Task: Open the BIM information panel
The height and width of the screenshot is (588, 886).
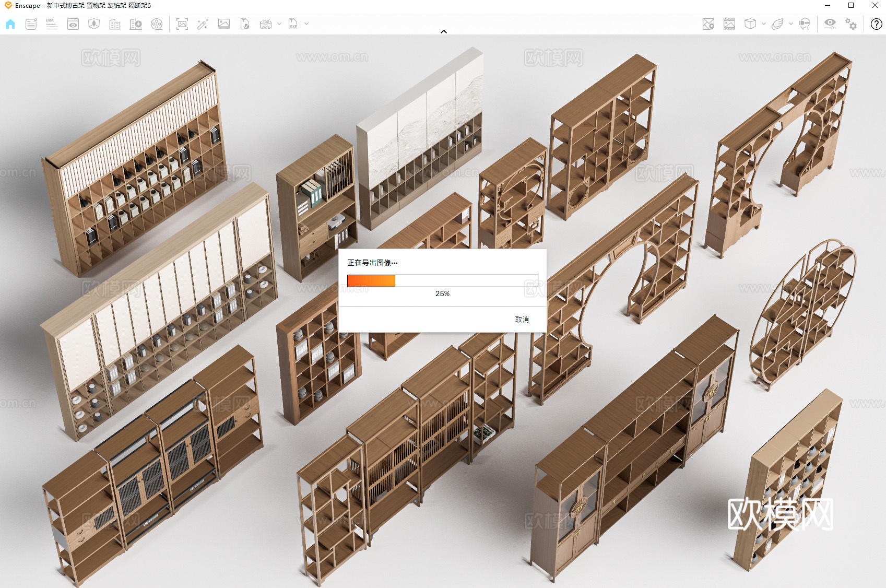Action: [52, 24]
